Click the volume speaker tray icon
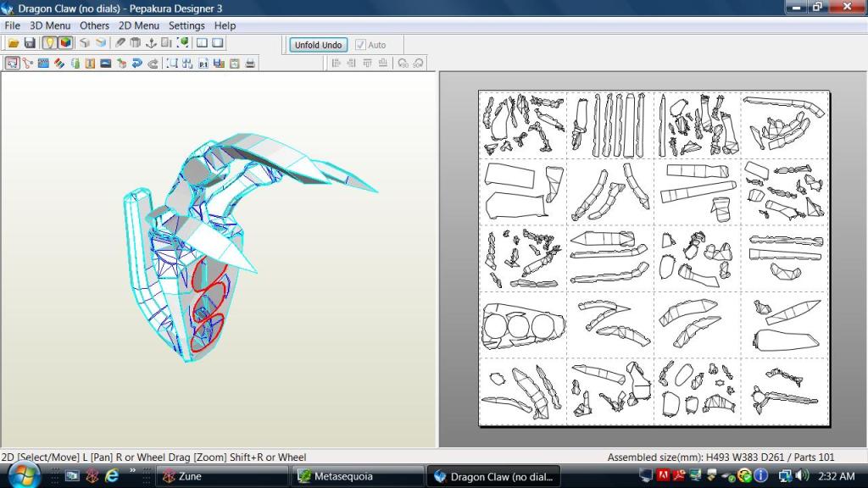Viewport: 868px width, 488px height. pyautogui.click(x=801, y=475)
